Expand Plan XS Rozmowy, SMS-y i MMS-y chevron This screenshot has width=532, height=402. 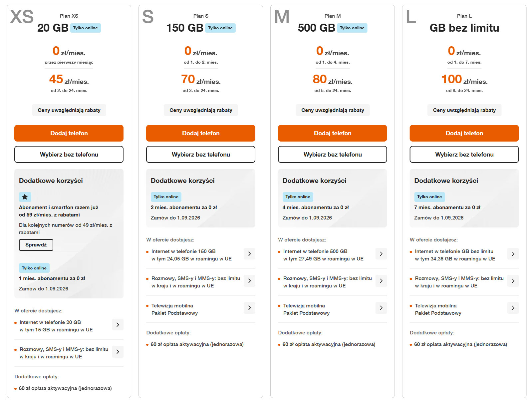pyautogui.click(x=118, y=352)
